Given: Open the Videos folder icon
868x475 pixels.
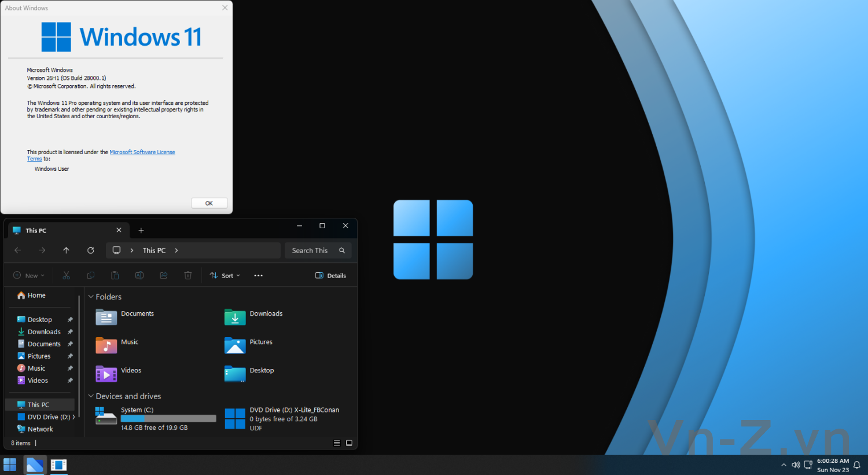Looking at the screenshot, I should (x=106, y=374).
